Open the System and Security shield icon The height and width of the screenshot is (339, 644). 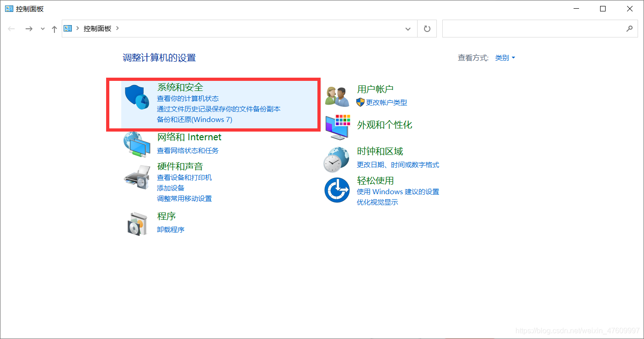click(137, 97)
